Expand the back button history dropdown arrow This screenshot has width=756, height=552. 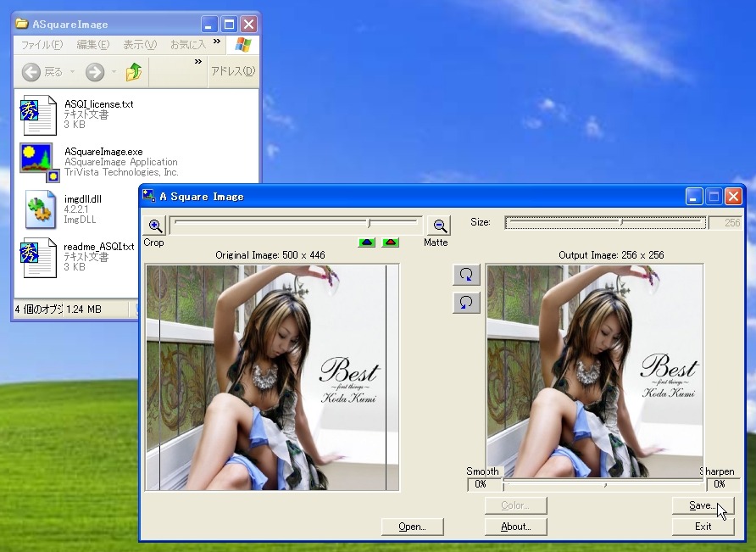[72, 72]
